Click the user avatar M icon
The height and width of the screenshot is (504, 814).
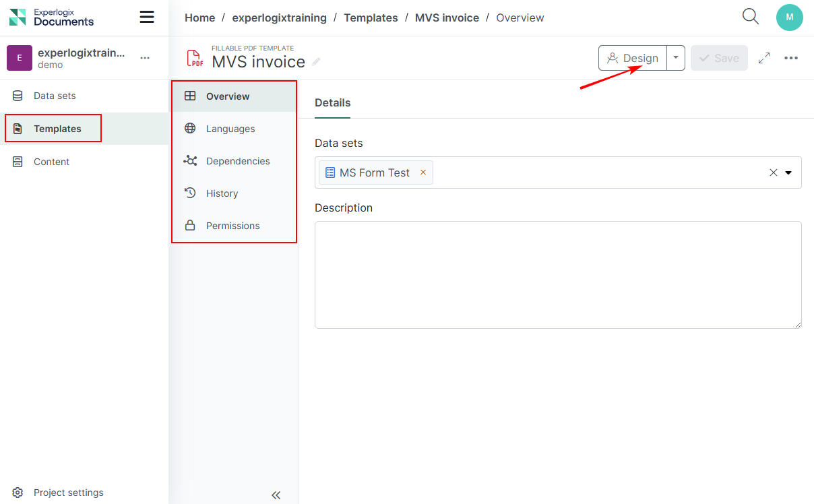click(x=789, y=18)
